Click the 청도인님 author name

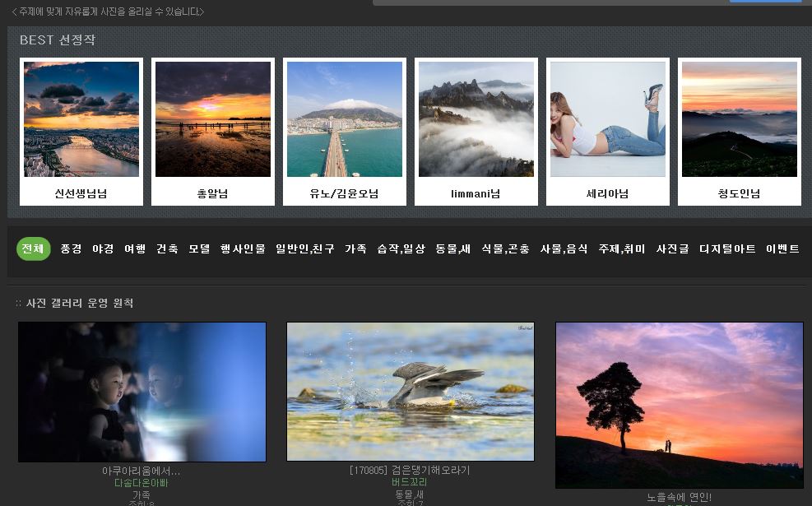tap(739, 193)
